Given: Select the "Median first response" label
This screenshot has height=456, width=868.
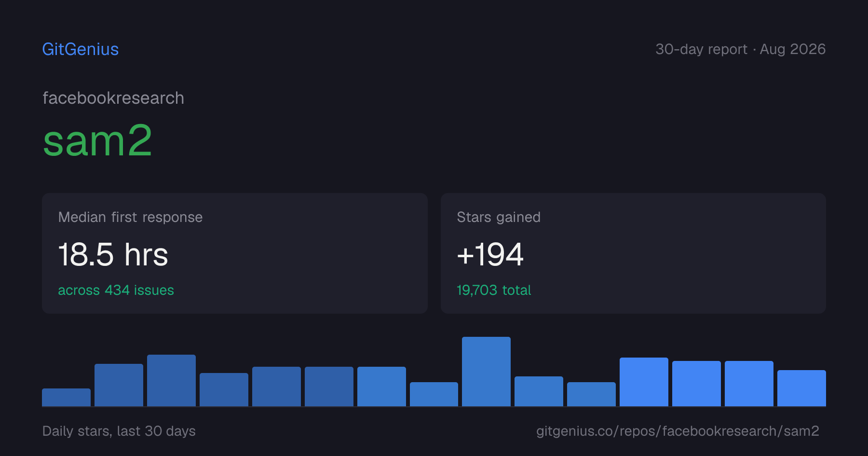Looking at the screenshot, I should click(x=130, y=217).
